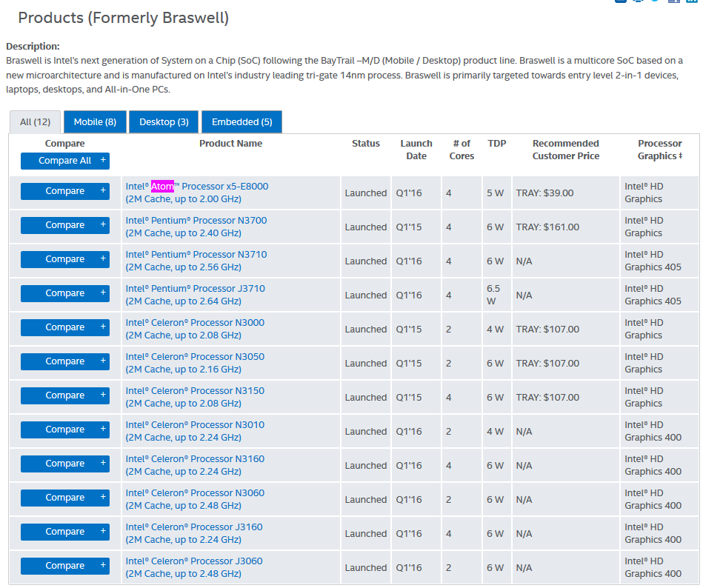Click the Processor Graphics column header

click(x=660, y=150)
